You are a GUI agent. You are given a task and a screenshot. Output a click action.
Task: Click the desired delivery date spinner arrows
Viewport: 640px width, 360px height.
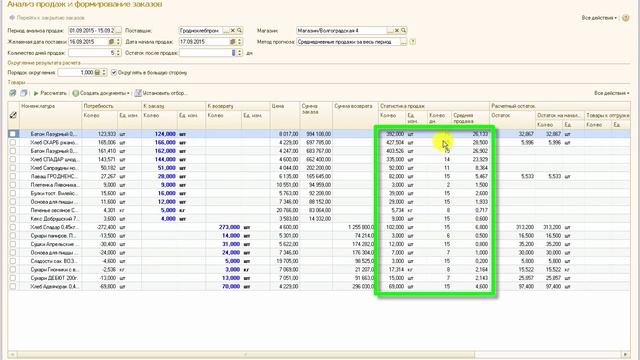tap(118, 42)
